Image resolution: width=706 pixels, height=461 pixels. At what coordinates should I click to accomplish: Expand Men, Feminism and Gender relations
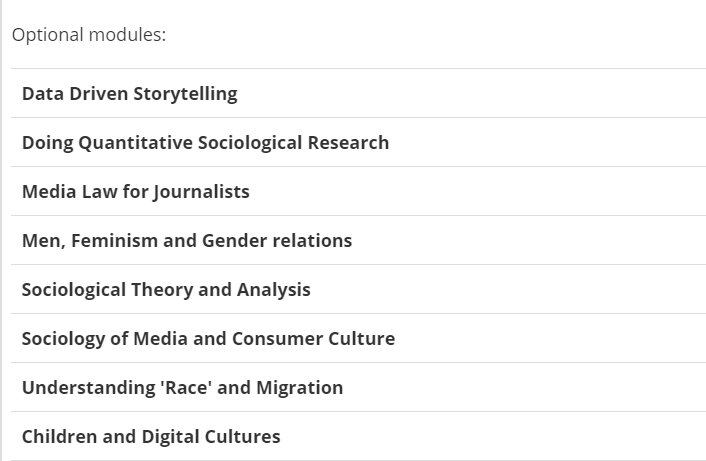(358, 240)
